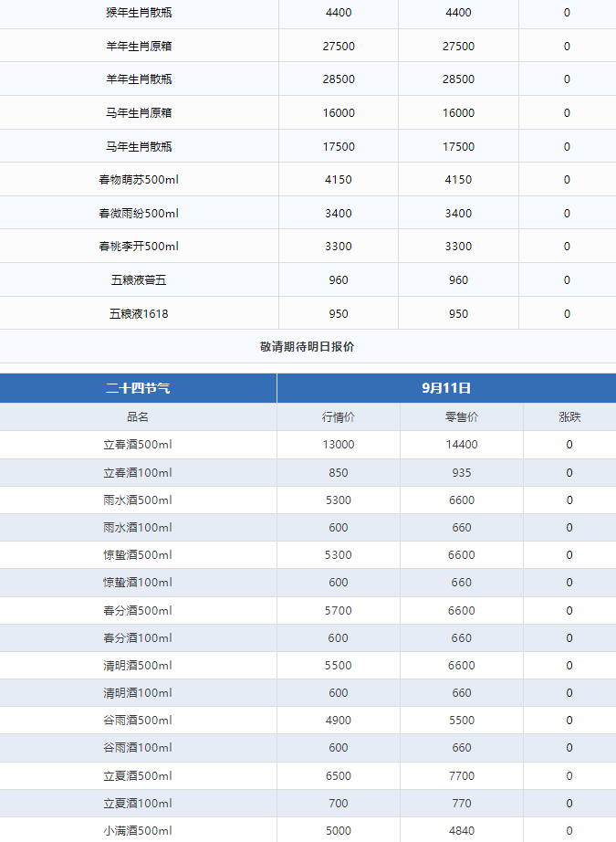This screenshot has height=842, width=616.
Task: Click the 850 market price for 立春酒100ml
Action: [339, 472]
